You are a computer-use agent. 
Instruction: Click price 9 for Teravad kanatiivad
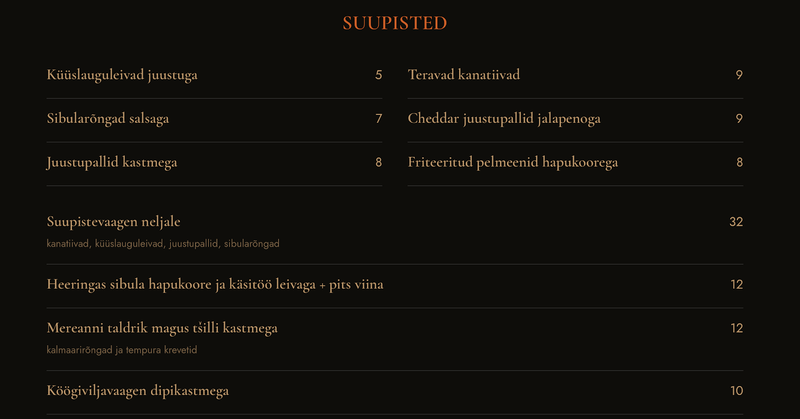[739, 75]
